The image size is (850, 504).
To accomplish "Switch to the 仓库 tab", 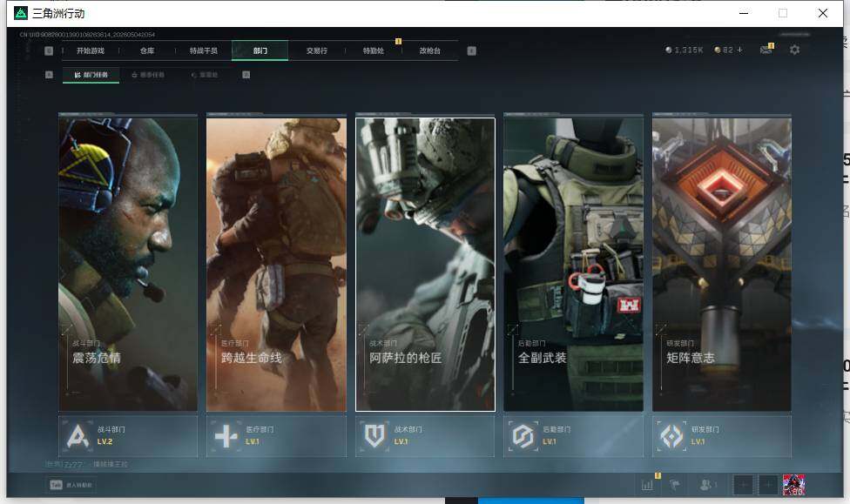I will pyautogui.click(x=147, y=50).
